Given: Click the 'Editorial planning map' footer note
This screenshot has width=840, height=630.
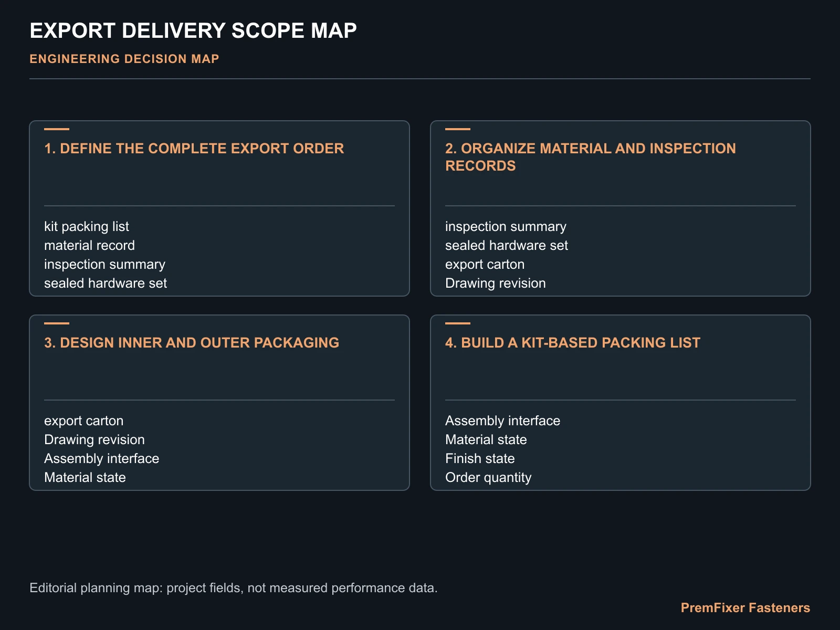Looking at the screenshot, I should point(234,588).
